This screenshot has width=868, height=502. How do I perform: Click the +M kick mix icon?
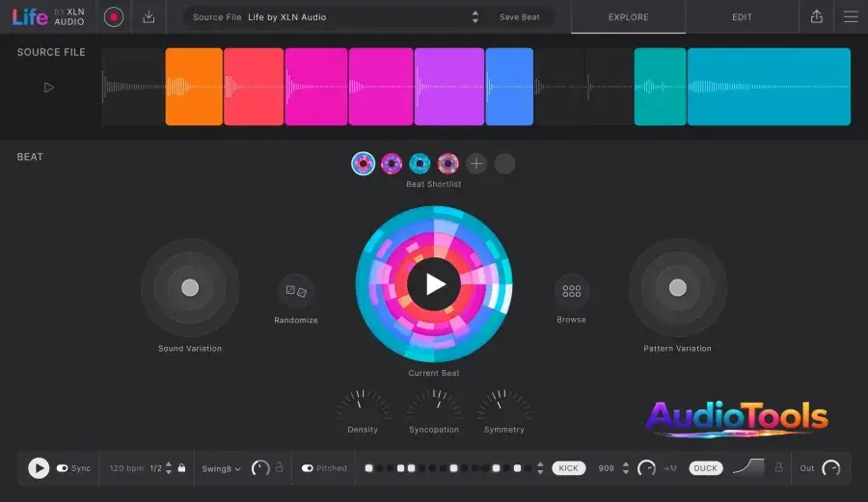(x=670, y=468)
